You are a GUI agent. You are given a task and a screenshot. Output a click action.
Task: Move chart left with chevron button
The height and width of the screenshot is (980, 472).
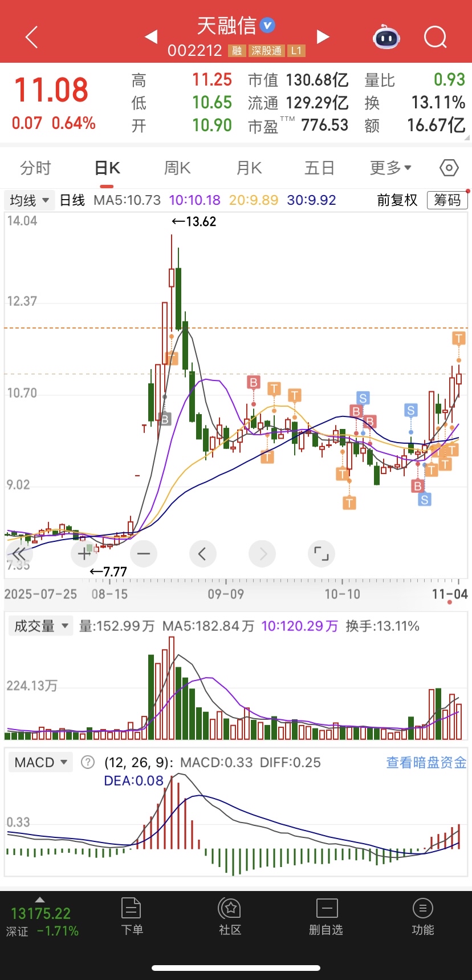point(202,553)
